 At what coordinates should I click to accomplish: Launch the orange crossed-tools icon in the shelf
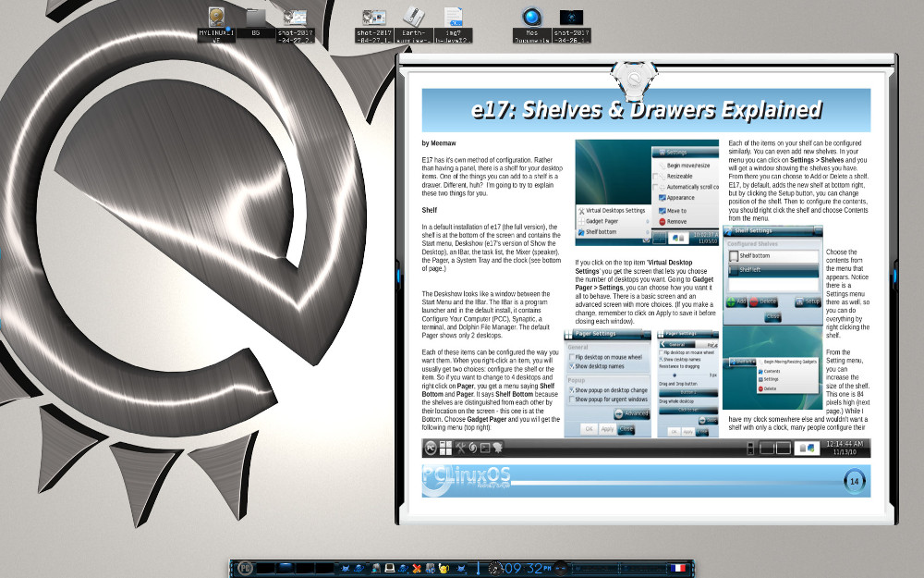(417, 569)
